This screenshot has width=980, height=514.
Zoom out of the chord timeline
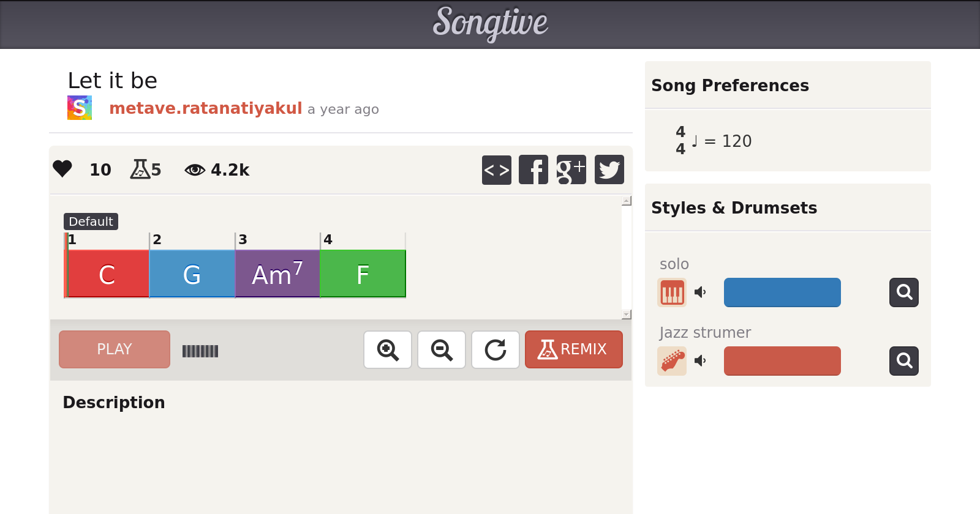click(x=442, y=350)
